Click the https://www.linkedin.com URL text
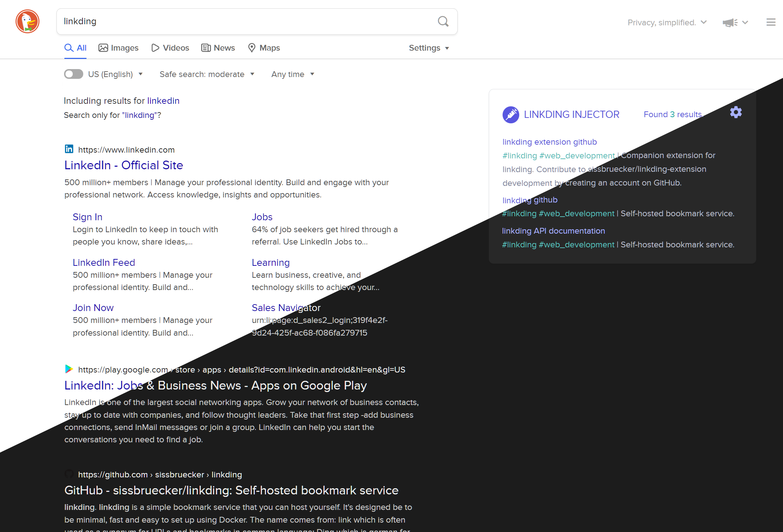This screenshot has width=783, height=532. 126,150
